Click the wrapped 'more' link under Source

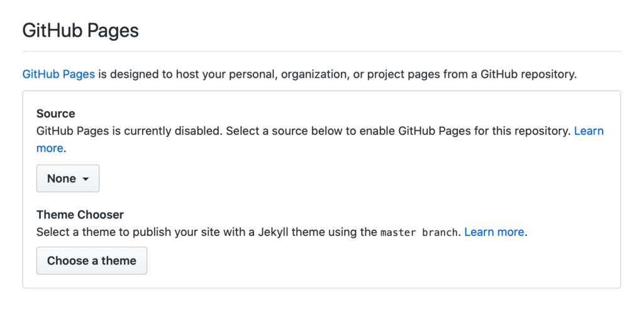[x=50, y=148]
